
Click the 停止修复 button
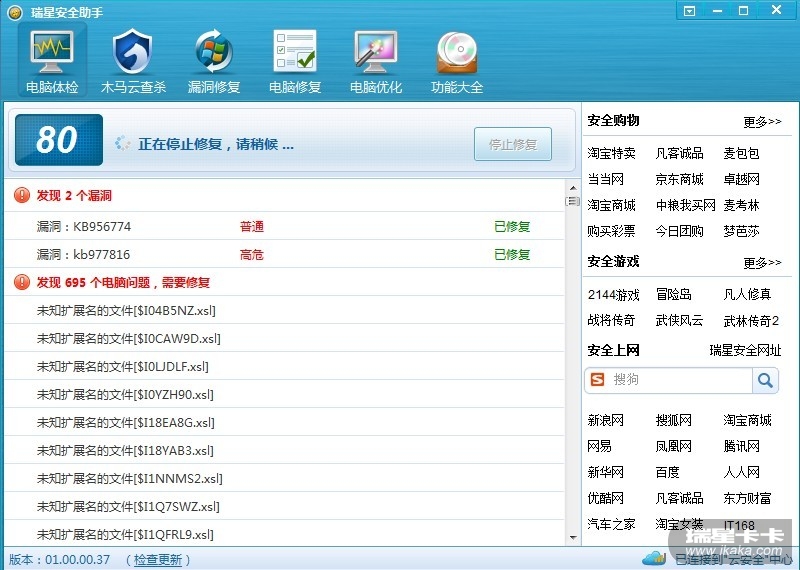[x=513, y=144]
